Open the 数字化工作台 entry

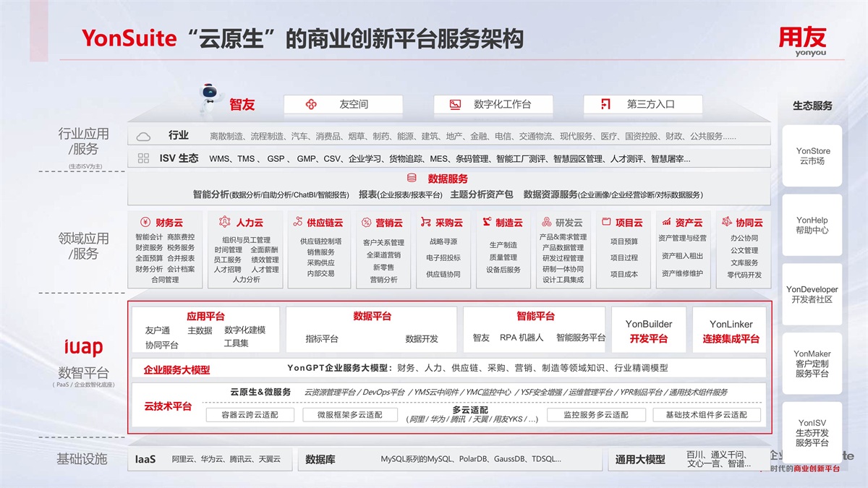(493, 105)
